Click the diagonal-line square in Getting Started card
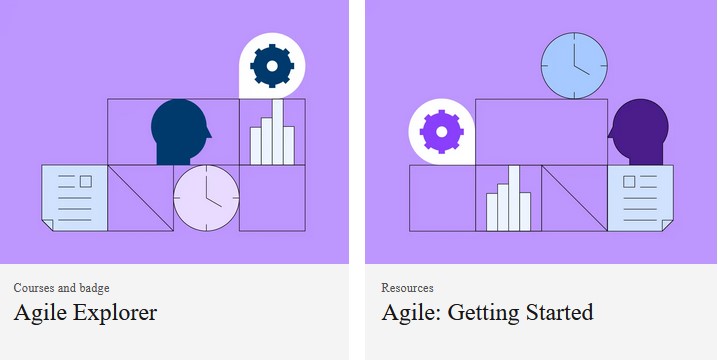 click(x=574, y=198)
